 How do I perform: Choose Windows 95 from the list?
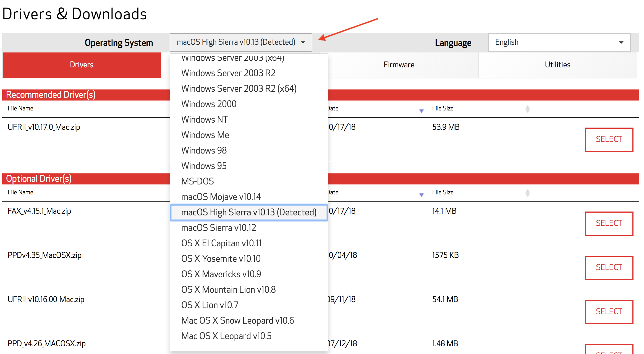[x=249, y=166]
